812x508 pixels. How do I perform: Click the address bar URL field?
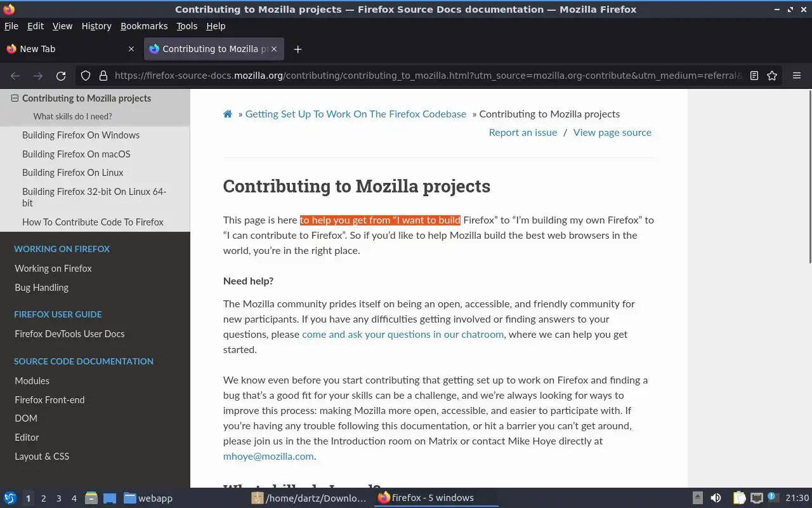coord(428,76)
